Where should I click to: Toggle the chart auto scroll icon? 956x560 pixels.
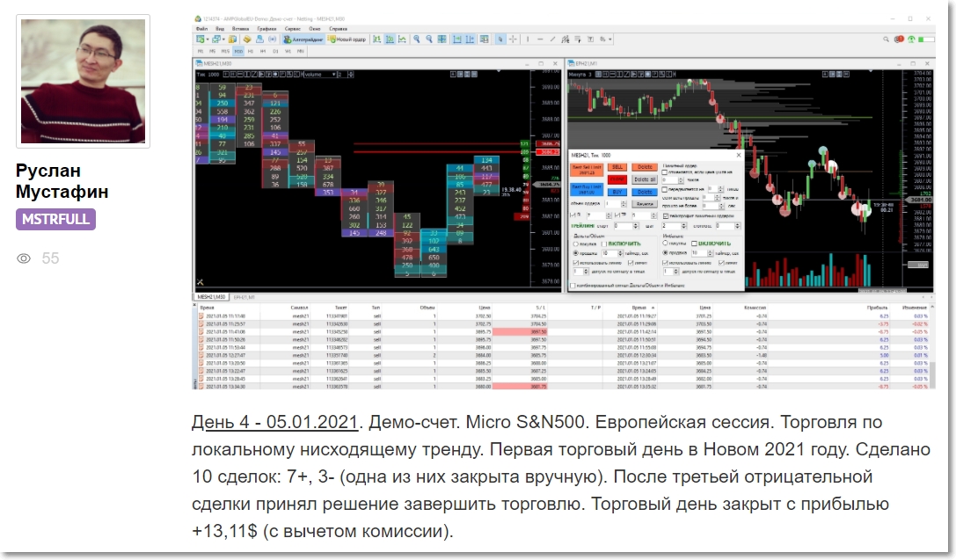(456, 39)
